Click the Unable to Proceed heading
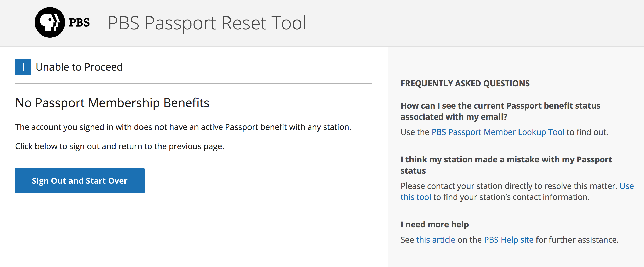 coord(79,67)
